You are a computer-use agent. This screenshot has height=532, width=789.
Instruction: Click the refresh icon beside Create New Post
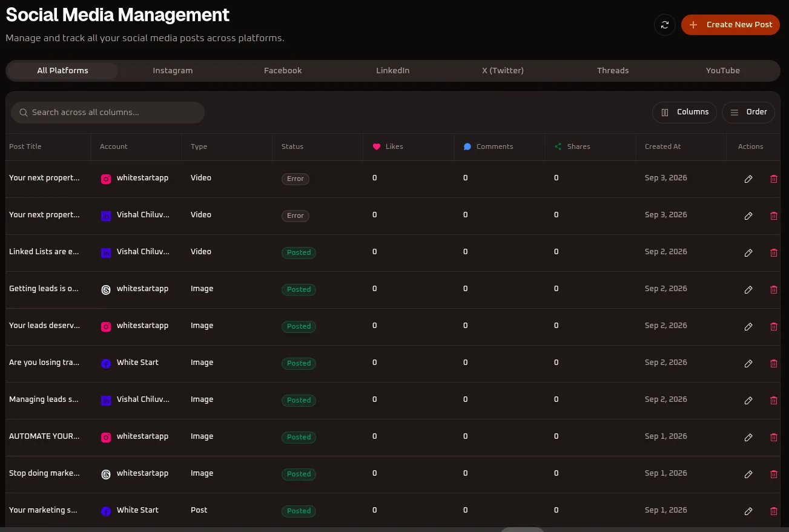pyautogui.click(x=664, y=25)
